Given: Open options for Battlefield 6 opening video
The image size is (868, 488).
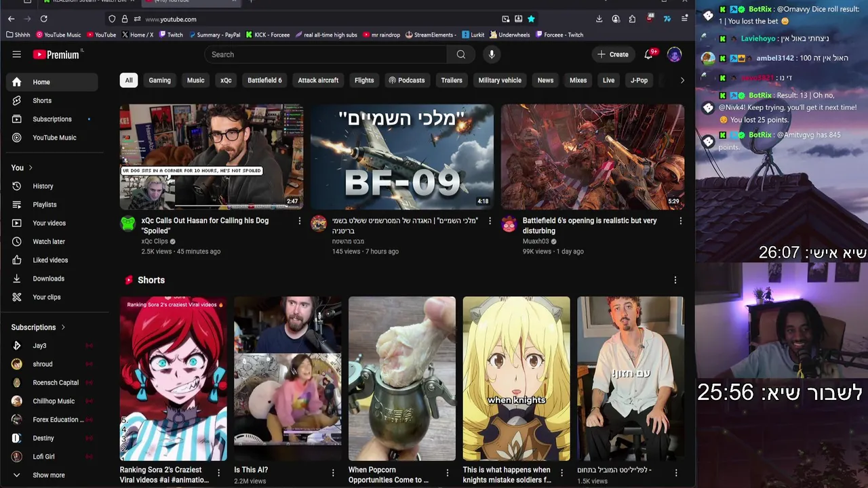Looking at the screenshot, I should tap(681, 221).
